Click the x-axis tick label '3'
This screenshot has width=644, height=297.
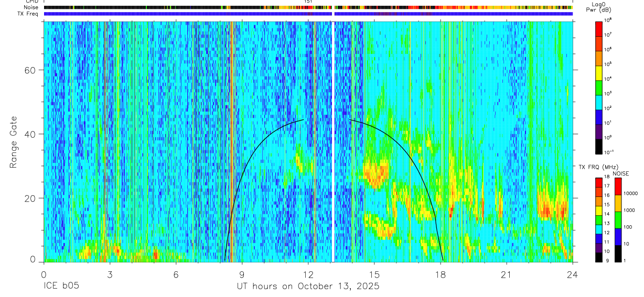(x=110, y=274)
